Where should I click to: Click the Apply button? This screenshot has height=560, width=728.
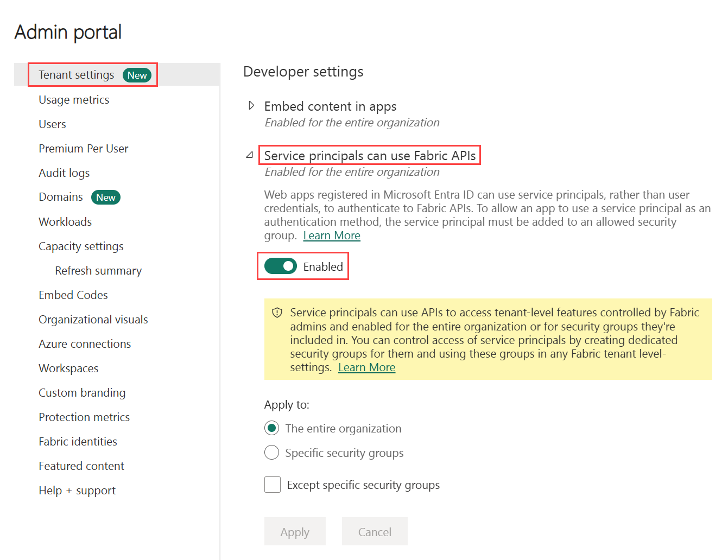click(x=295, y=531)
